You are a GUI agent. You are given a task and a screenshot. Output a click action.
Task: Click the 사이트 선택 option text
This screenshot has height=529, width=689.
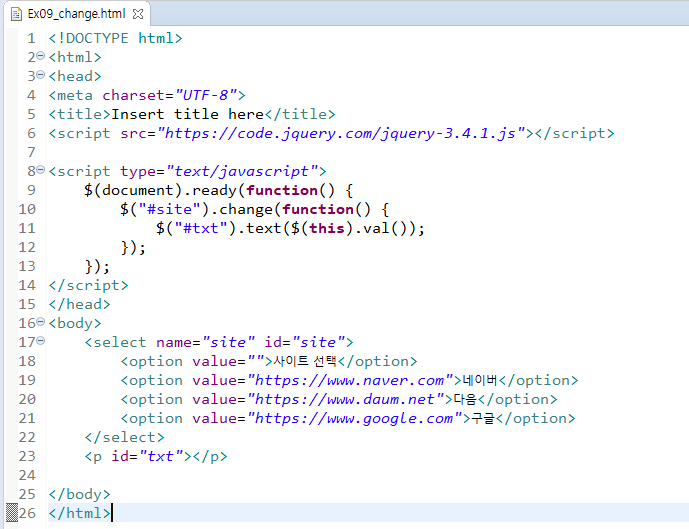305,361
